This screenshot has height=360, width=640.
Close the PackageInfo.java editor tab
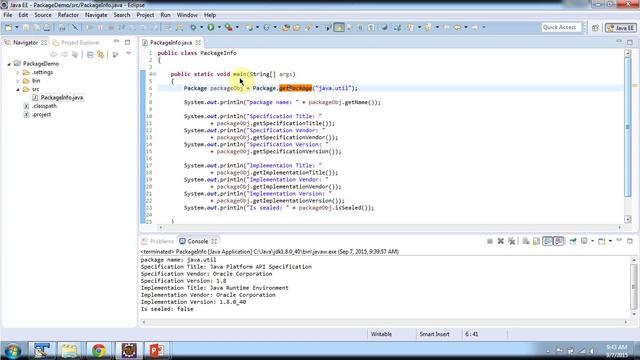[198, 42]
